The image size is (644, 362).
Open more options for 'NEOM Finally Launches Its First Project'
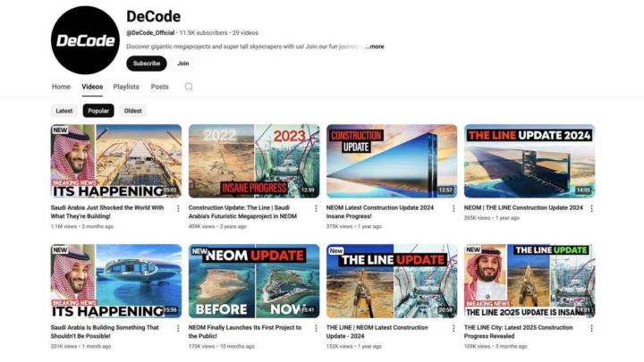coord(316,328)
